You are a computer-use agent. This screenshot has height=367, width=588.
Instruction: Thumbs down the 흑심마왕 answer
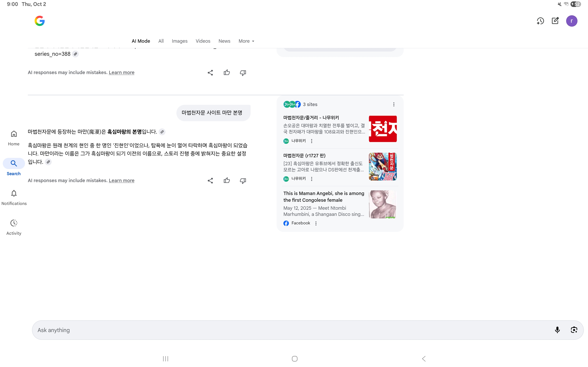tap(243, 181)
